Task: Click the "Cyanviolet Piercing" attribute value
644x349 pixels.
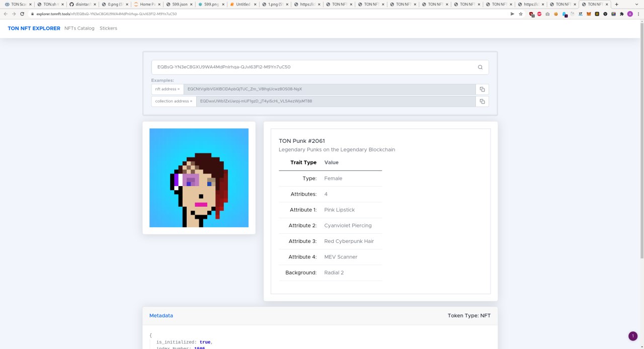Action: pyautogui.click(x=348, y=225)
